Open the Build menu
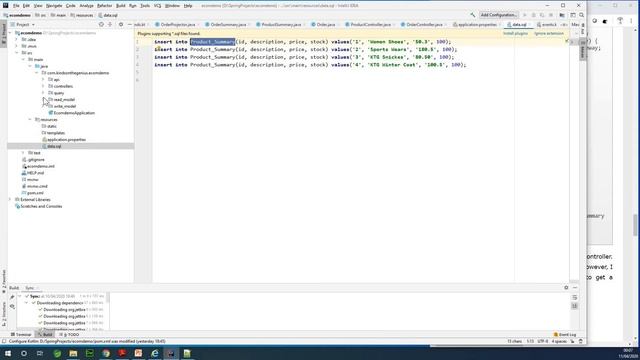640x360 pixels. [120, 6]
